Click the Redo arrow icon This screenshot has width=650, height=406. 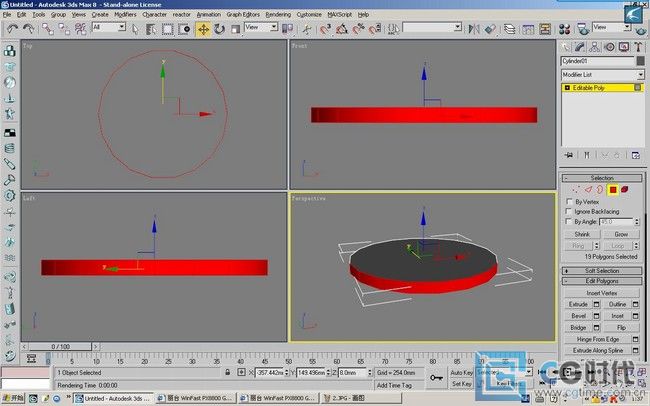(29, 29)
